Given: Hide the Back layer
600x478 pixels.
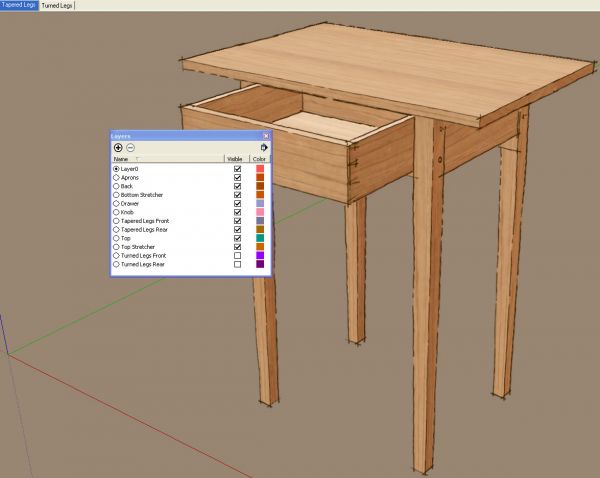Looking at the screenshot, I should pos(237,186).
